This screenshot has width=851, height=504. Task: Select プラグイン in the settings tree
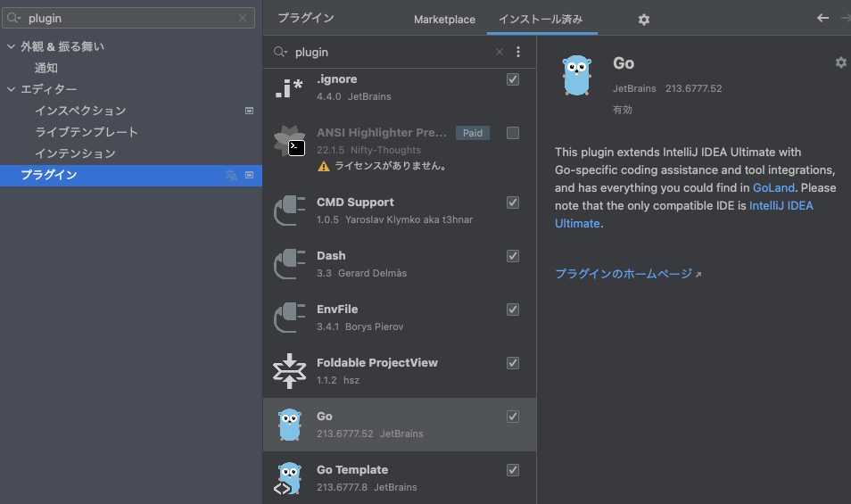131,175
